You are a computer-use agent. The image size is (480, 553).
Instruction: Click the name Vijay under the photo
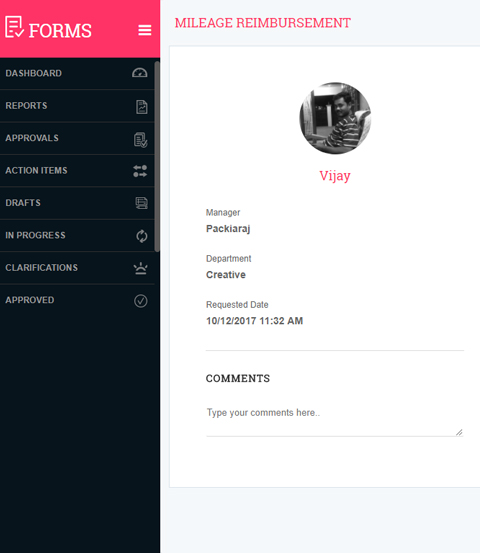(x=335, y=176)
